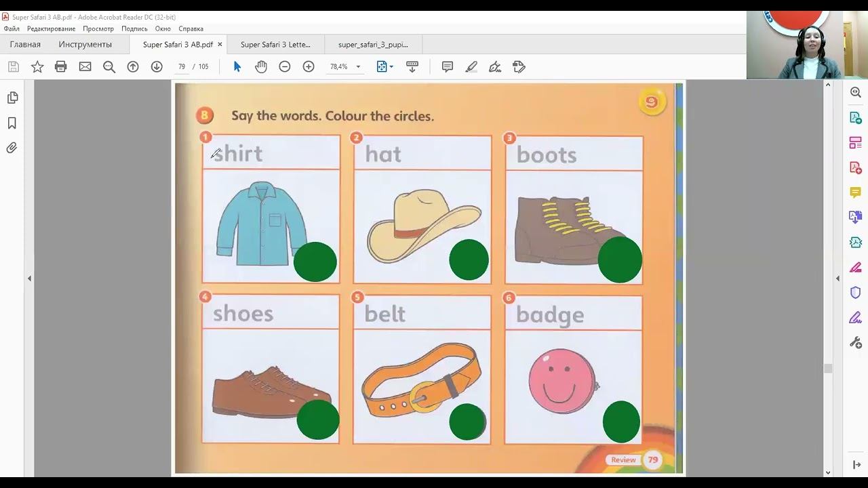Click the scrollbar up arrow
The height and width of the screenshot is (488, 868).
pyautogui.click(x=828, y=85)
